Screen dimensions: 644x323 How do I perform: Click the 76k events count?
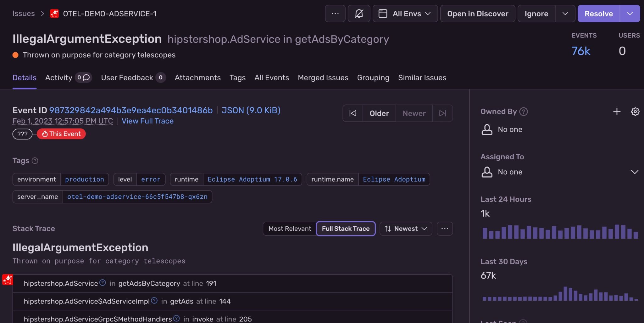[x=581, y=51]
